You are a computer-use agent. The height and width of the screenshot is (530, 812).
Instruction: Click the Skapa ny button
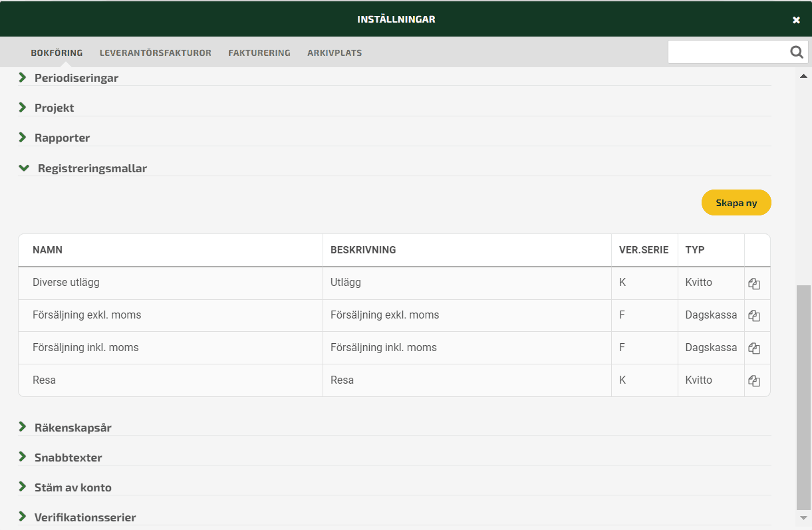736,203
